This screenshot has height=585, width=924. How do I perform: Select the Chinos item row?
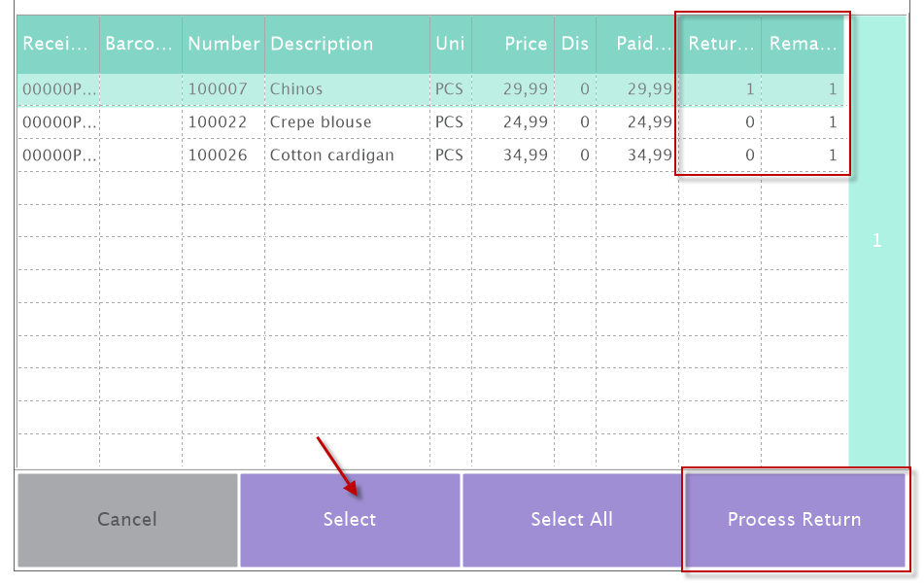click(296, 89)
